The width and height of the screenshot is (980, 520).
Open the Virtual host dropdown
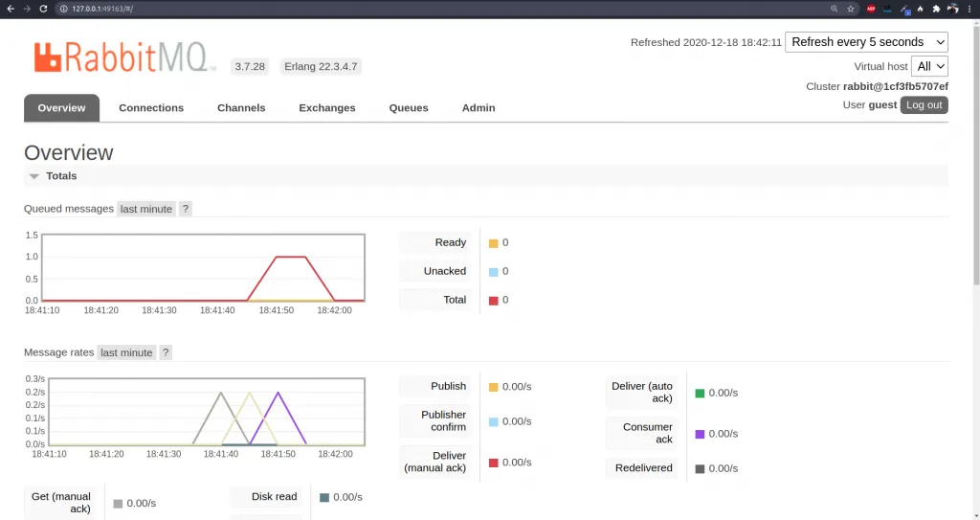929,66
